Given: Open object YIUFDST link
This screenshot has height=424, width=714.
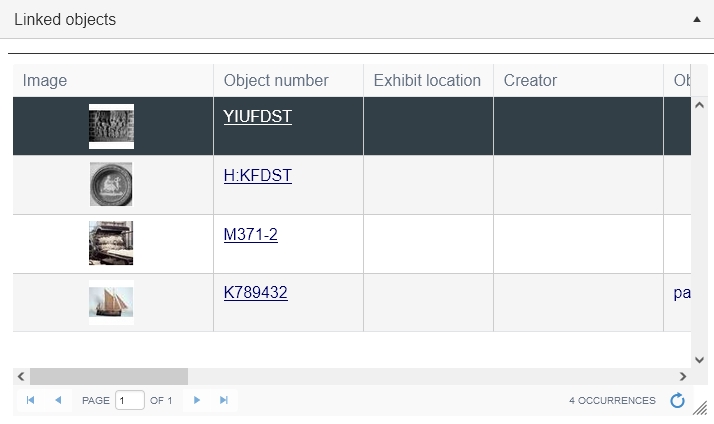Looking at the screenshot, I should click(257, 116).
